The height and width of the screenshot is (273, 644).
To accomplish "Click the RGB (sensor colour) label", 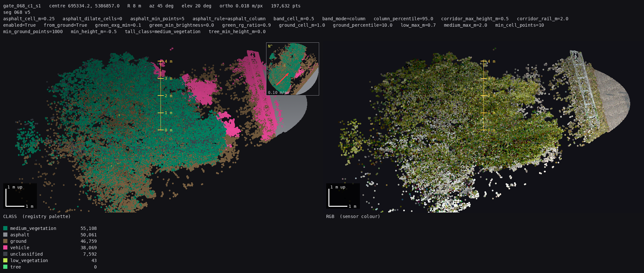I will (x=353, y=216).
